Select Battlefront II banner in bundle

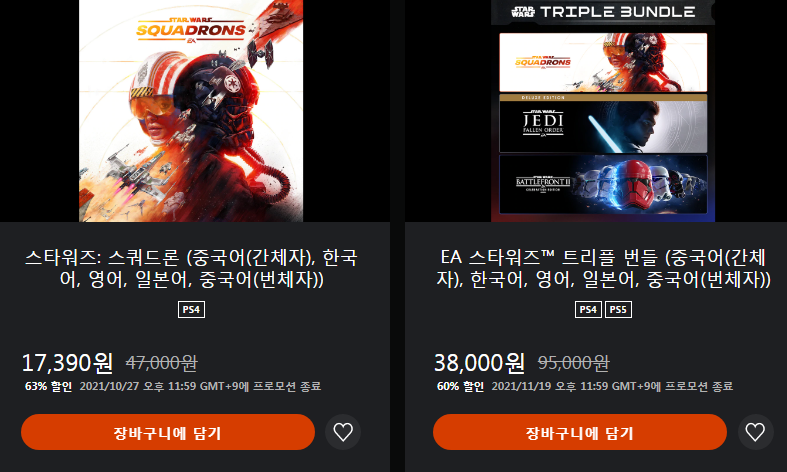[x=603, y=184]
